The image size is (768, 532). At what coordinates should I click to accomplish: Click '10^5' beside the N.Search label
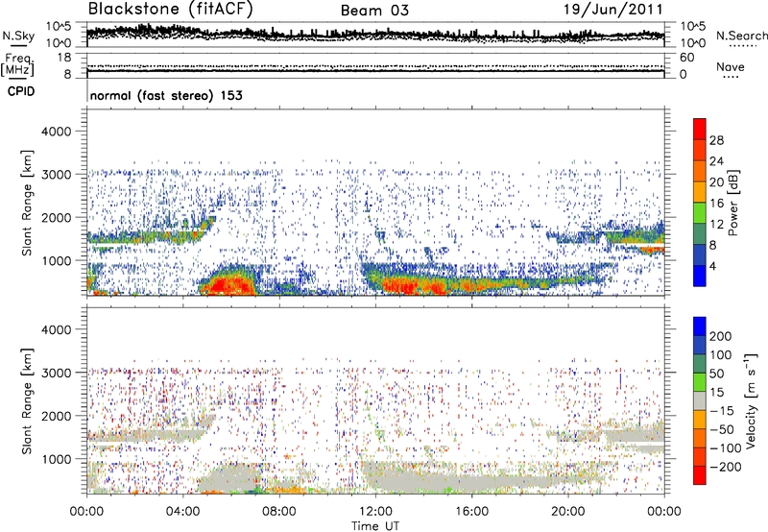pyautogui.click(x=693, y=27)
